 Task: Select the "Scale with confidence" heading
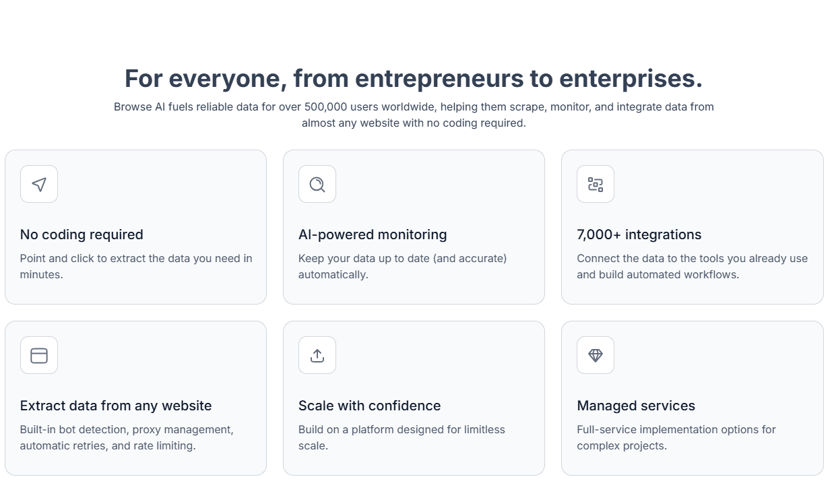click(369, 406)
